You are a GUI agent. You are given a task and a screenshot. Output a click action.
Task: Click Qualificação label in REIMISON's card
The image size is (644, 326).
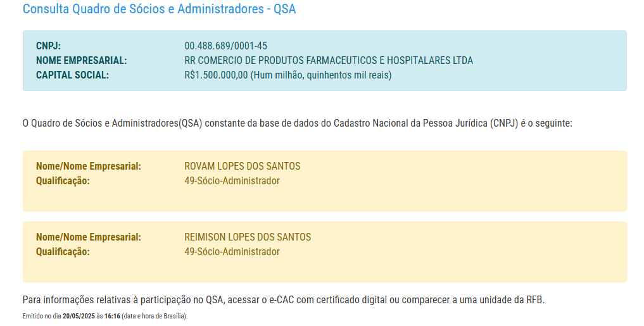63,252
